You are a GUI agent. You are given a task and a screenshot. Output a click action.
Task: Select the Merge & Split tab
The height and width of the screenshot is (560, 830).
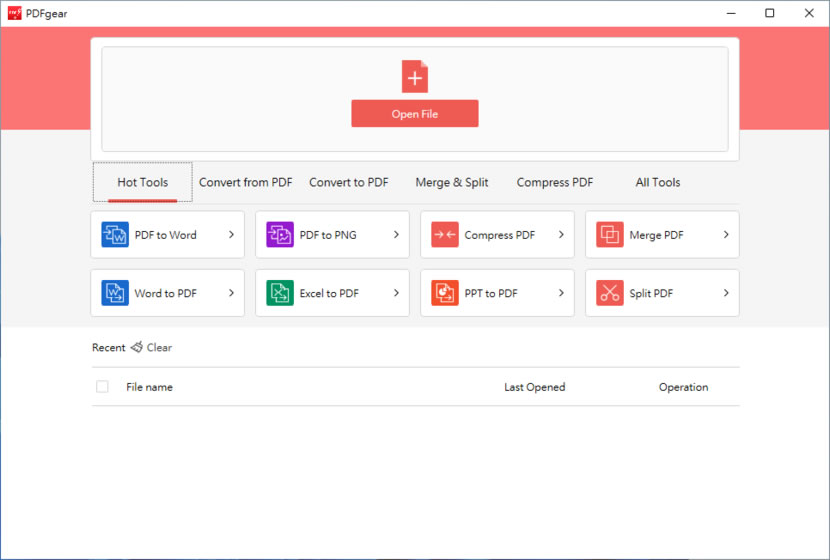pyautogui.click(x=452, y=182)
